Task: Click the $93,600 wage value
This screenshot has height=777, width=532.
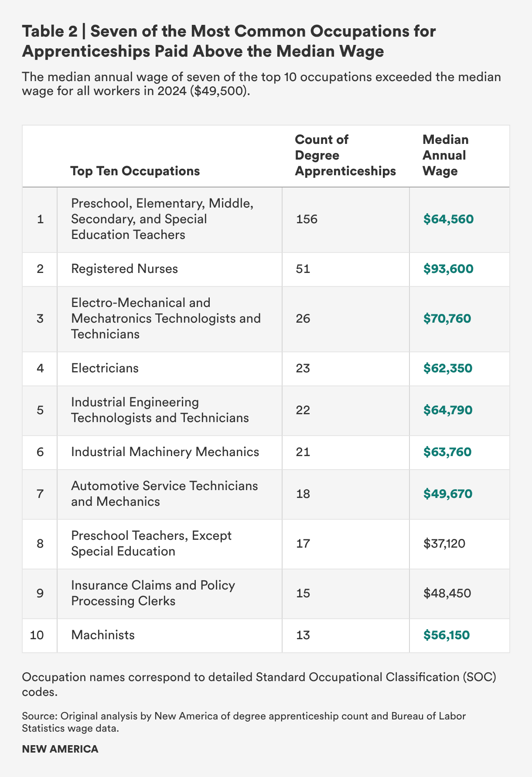Action: 448,269
